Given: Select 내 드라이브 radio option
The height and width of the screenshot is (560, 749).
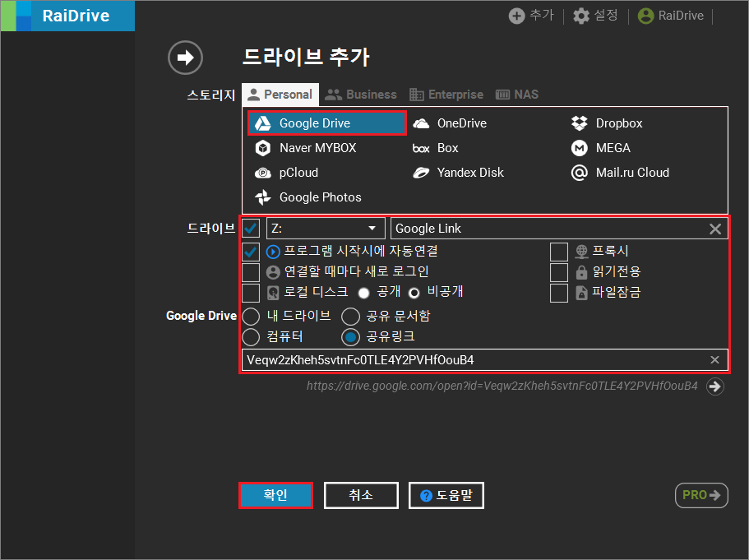Looking at the screenshot, I should [251, 317].
